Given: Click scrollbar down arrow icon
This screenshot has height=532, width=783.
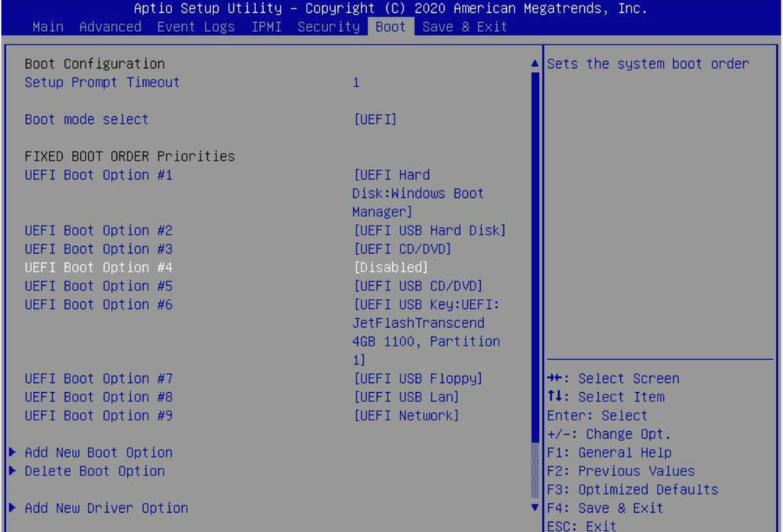Looking at the screenshot, I should [535, 507].
